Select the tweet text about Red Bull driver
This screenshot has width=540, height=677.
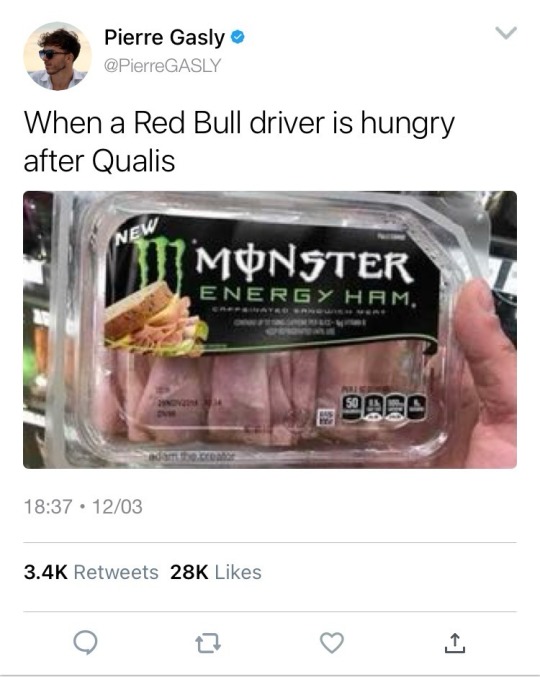point(239,141)
